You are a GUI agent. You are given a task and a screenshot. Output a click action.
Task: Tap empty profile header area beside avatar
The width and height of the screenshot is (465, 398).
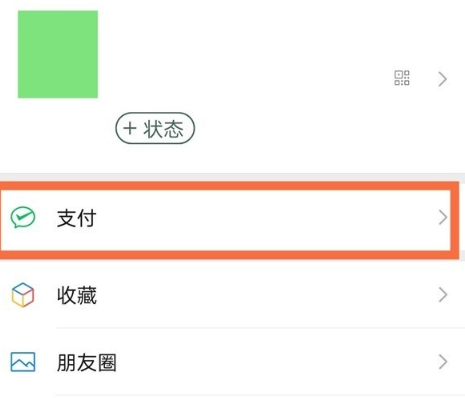(245, 53)
